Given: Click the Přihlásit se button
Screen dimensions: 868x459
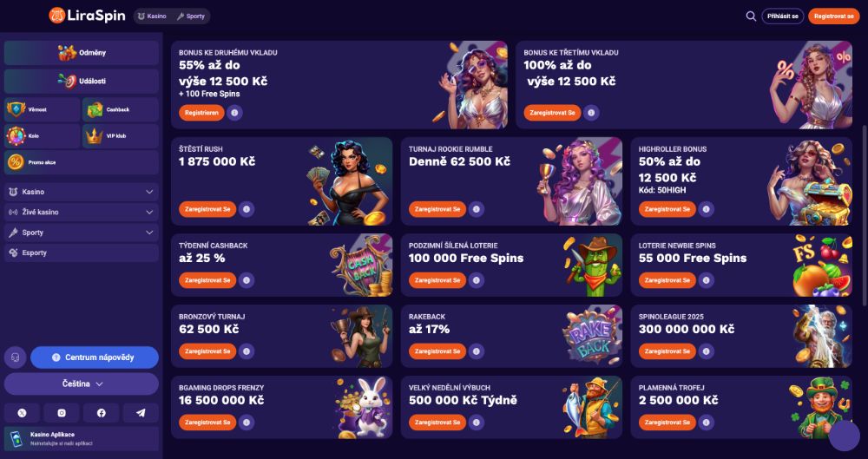Looking at the screenshot, I should pos(783,16).
